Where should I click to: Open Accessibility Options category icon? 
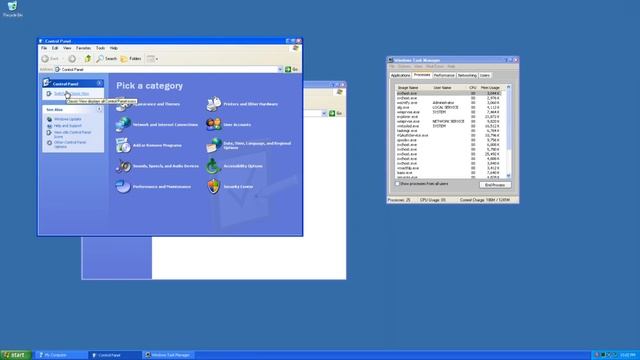(213, 166)
